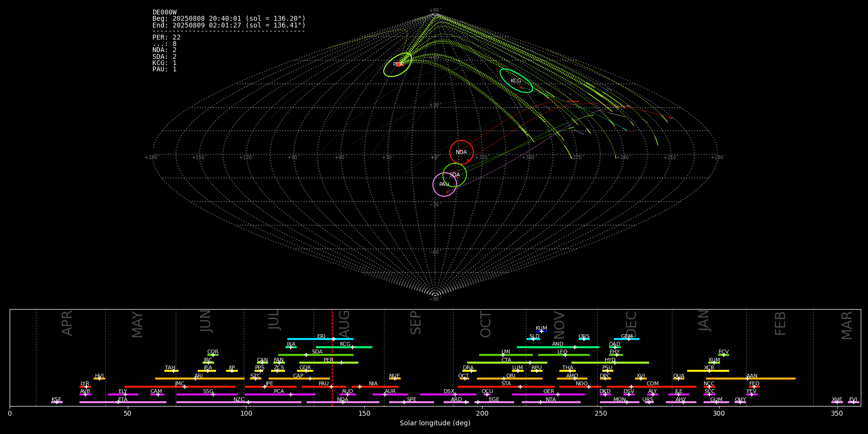Click the +120 longitude label on sky map
This screenshot has width=868, height=434.
click(x=245, y=158)
